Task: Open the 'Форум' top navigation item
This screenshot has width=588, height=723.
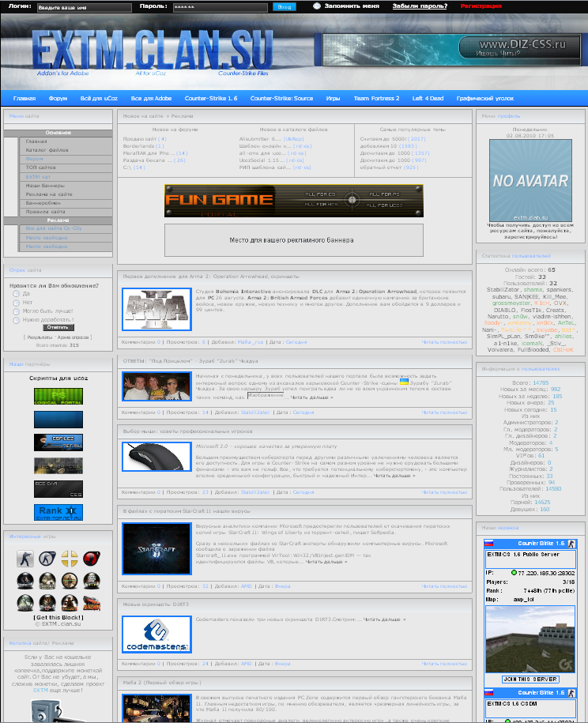Action: pos(58,99)
